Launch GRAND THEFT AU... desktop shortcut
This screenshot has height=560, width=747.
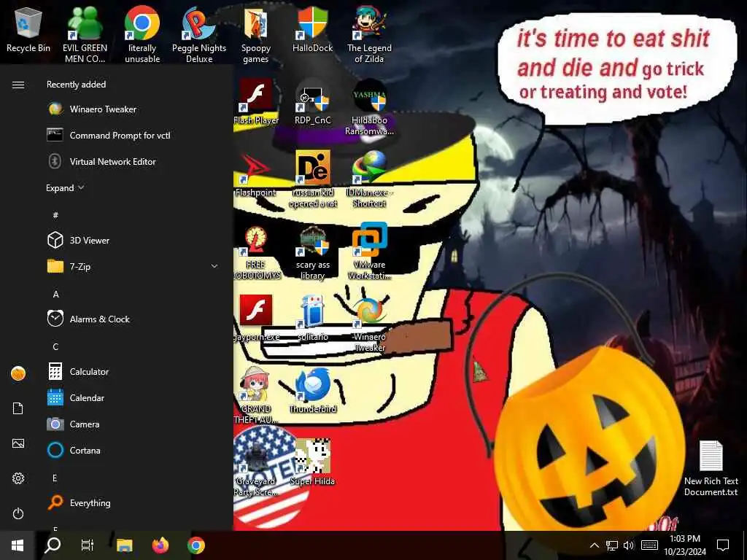256,395
